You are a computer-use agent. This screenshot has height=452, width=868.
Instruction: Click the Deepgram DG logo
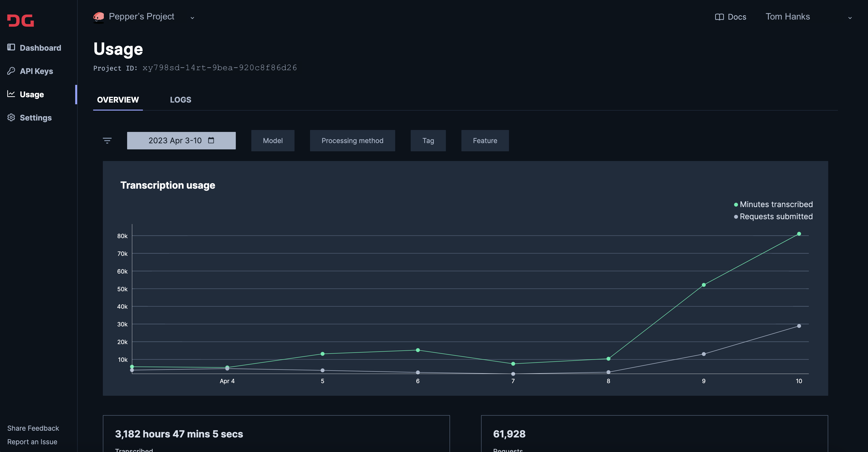pyautogui.click(x=21, y=21)
